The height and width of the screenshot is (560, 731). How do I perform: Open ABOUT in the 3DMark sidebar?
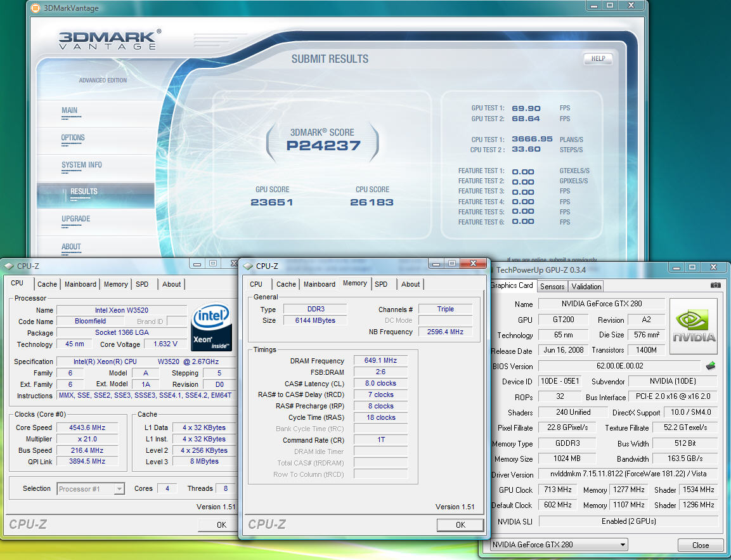(71, 246)
